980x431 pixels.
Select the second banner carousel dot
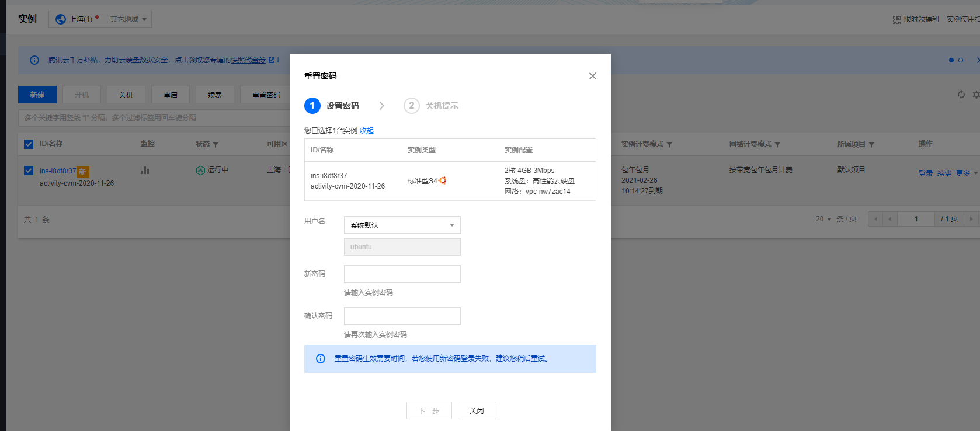coord(961,60)
